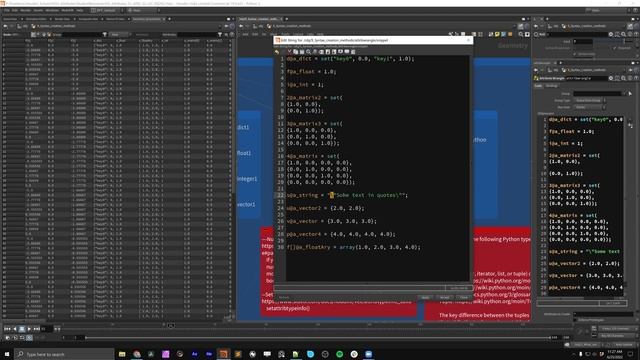Open the Run Over dropdown
The width and height of the screenshot is (640, 360).
pos(590,107)
